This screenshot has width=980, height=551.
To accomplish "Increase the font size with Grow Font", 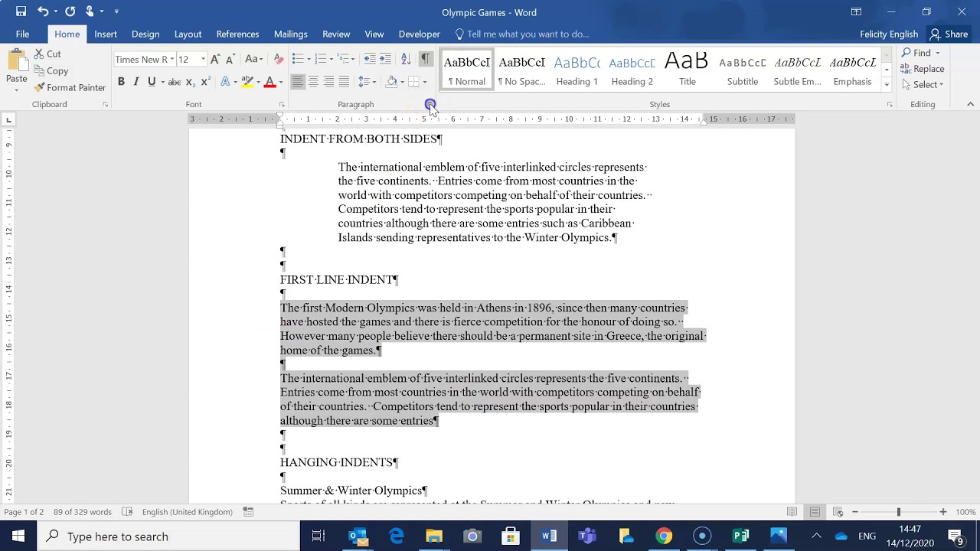I will [215, 59].
